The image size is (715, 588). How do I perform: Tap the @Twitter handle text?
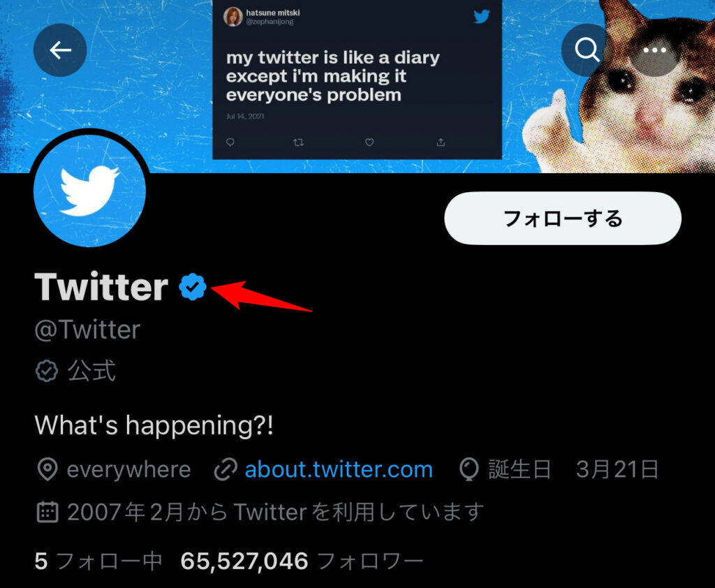tap(87, 330)
